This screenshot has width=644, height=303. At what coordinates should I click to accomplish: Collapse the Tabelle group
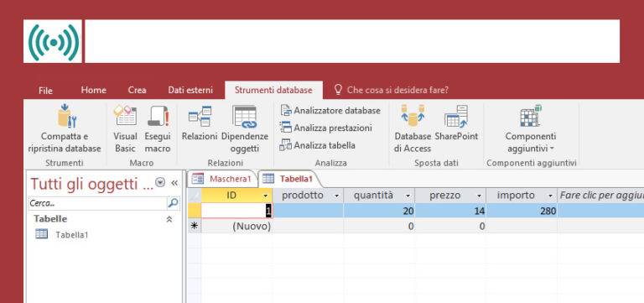coord(169,219)
